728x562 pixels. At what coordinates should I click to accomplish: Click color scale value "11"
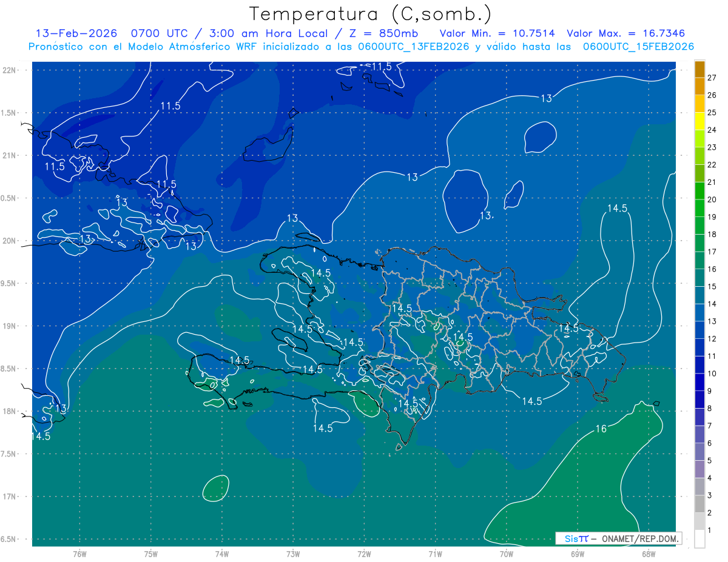(712, 356)
